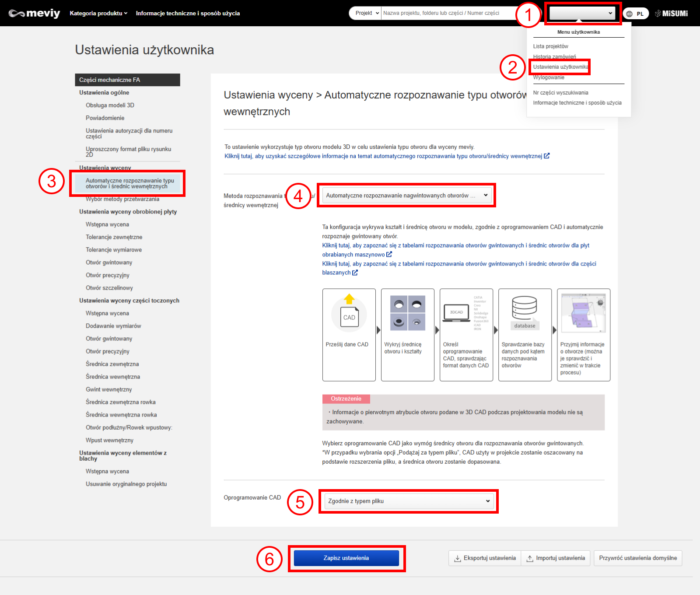Click the database step illustration

click(x=525, y=312)
